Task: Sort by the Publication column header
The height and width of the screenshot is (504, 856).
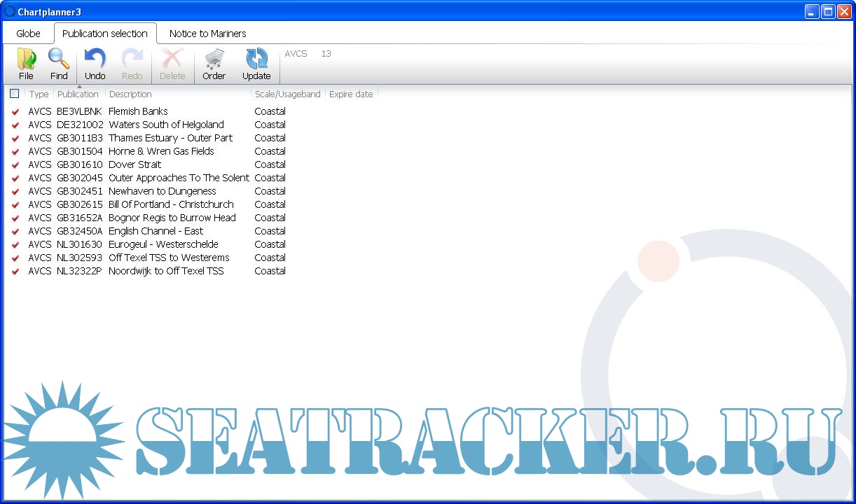Action: tap(78, 94)
